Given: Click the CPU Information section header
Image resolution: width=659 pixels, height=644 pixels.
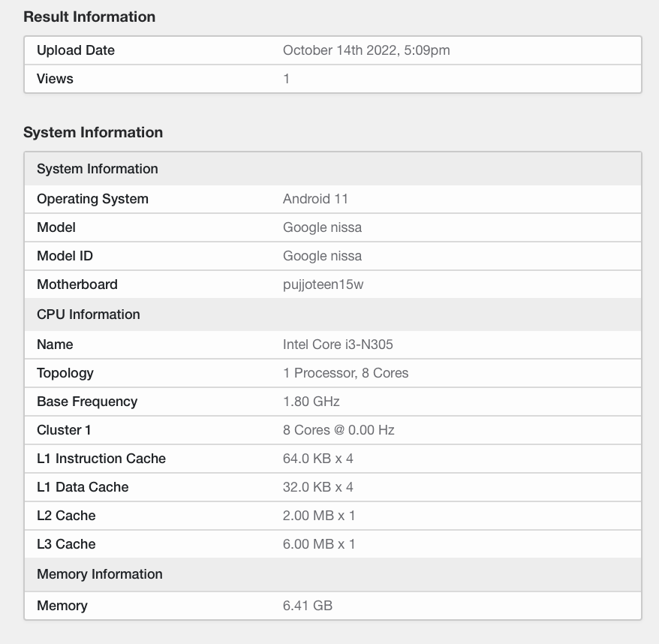Looking at the screenshot, I should [x=88, y=314].
